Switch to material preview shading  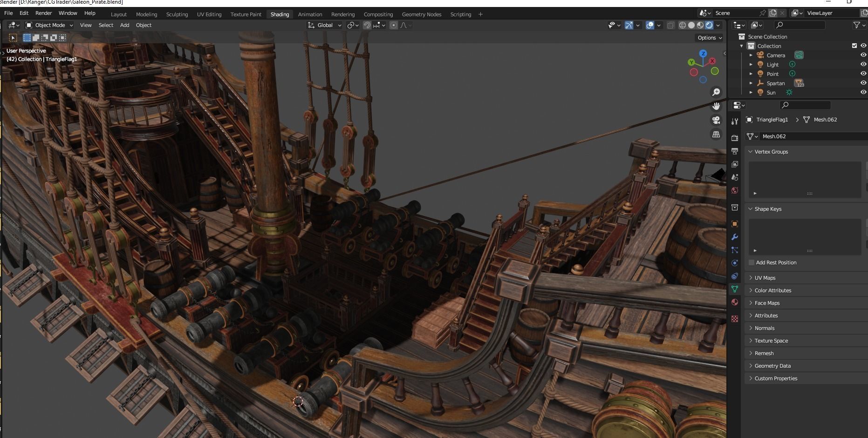click(700, 25)
